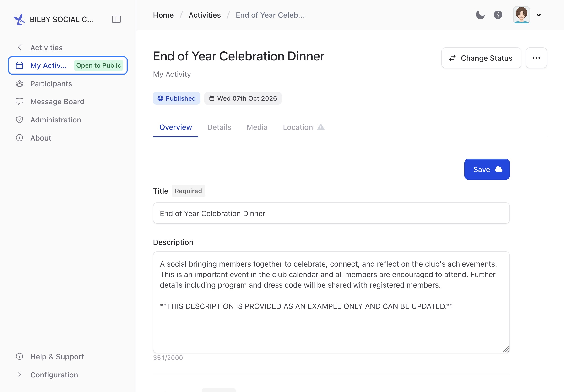Focus the Description text area

point(331,302)
